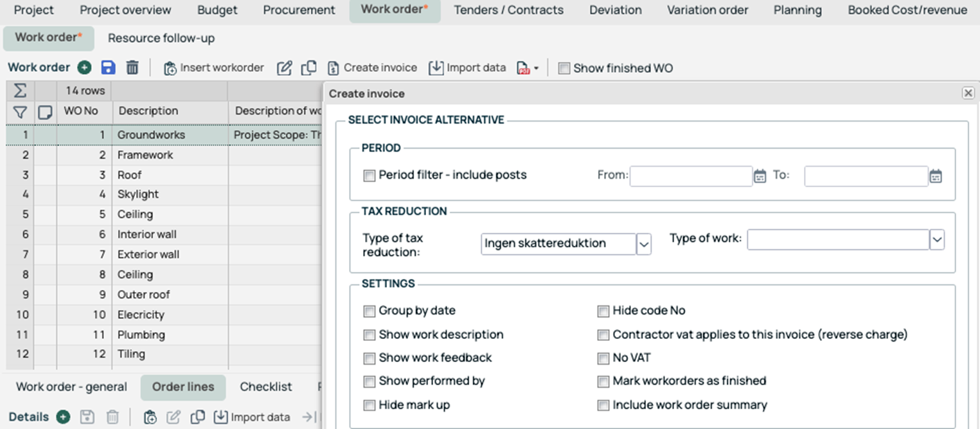The image size is (980, 429).
Task: Delete work order using trash icon
Action: click(132, 68)
